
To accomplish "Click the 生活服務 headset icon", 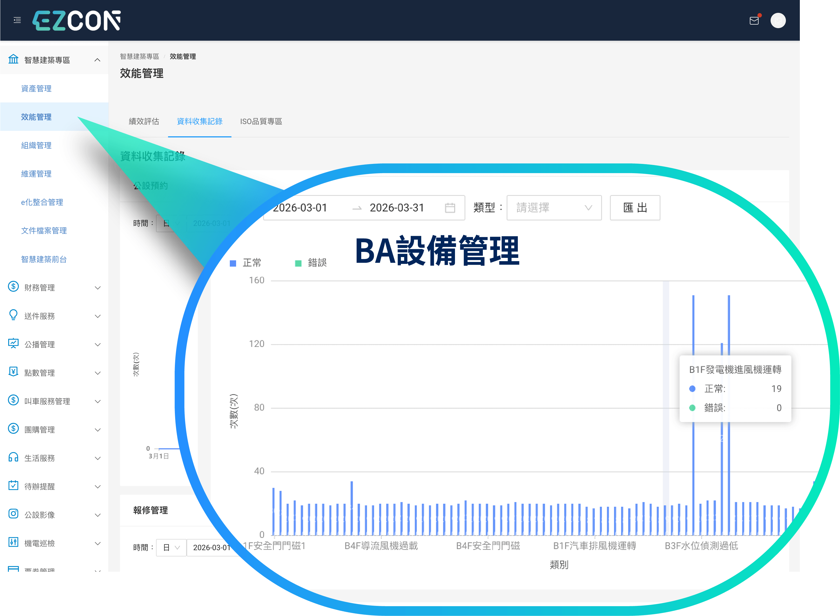I will click(13, 457).
